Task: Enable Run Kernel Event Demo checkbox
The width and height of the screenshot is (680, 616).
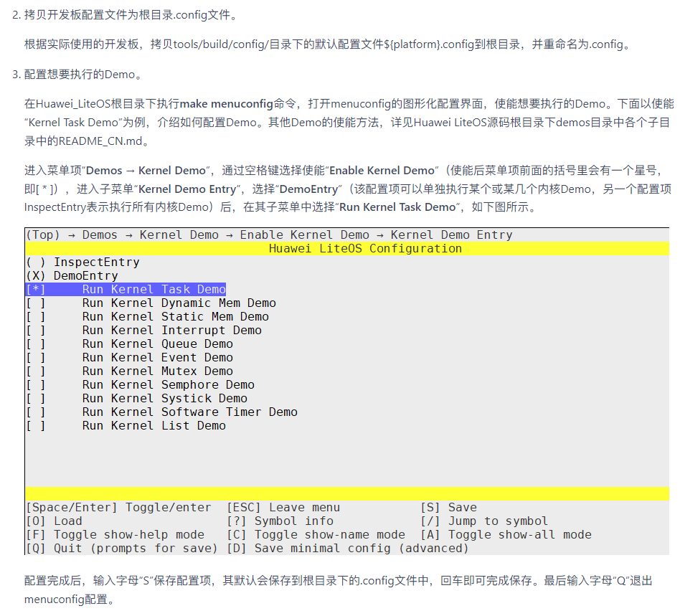Action: 36,358
